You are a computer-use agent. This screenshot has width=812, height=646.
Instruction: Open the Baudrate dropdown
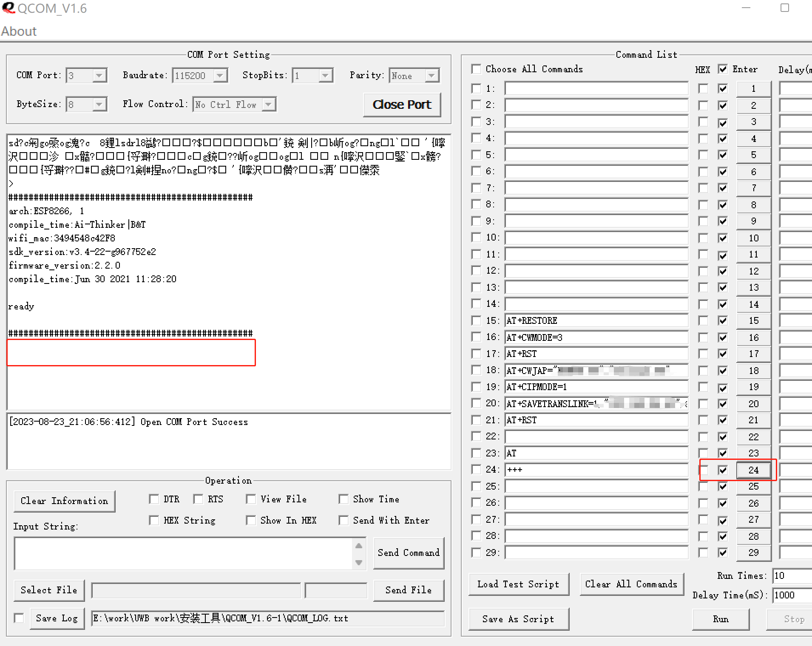click(220, 76)
